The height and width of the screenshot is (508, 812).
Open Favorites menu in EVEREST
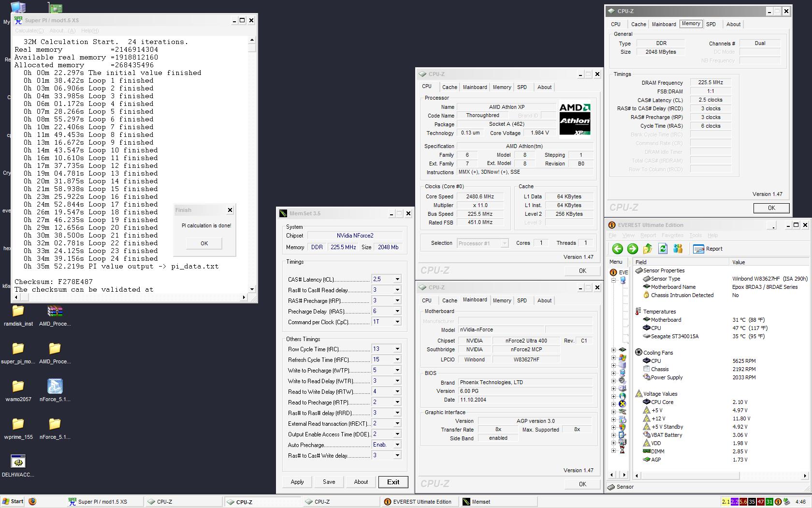pyautogui.click(x=672, y=235)
